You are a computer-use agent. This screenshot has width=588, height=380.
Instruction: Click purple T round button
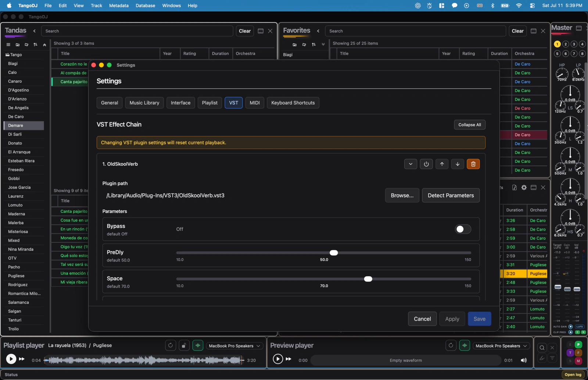coord(570,353)
